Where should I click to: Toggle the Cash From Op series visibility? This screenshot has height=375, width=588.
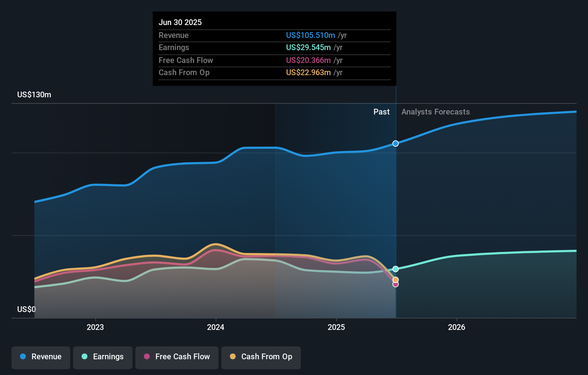(261, 357)
